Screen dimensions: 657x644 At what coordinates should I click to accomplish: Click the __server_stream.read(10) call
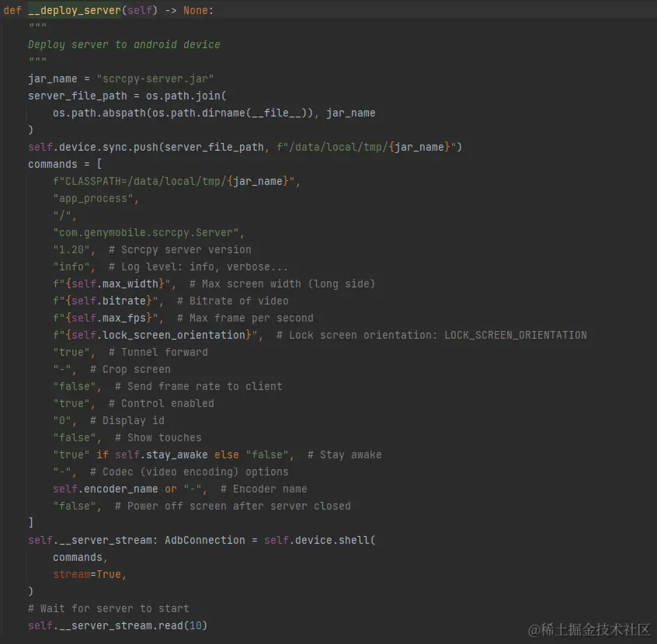[x=116, y=625]
